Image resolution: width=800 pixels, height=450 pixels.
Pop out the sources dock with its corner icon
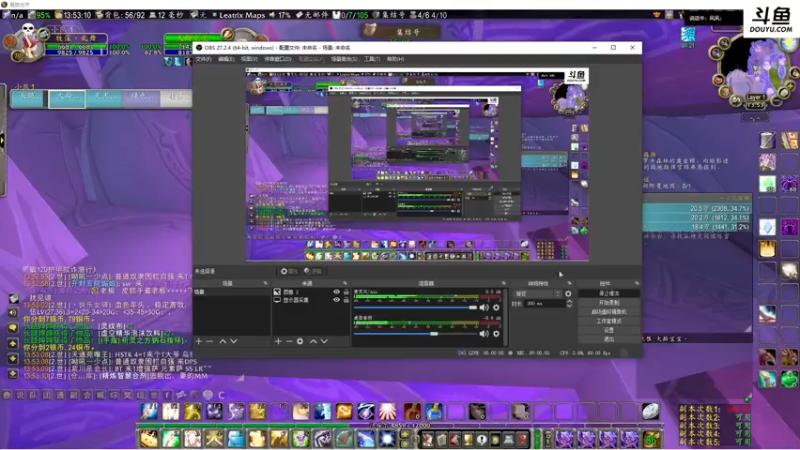click(x=345, y=283)
